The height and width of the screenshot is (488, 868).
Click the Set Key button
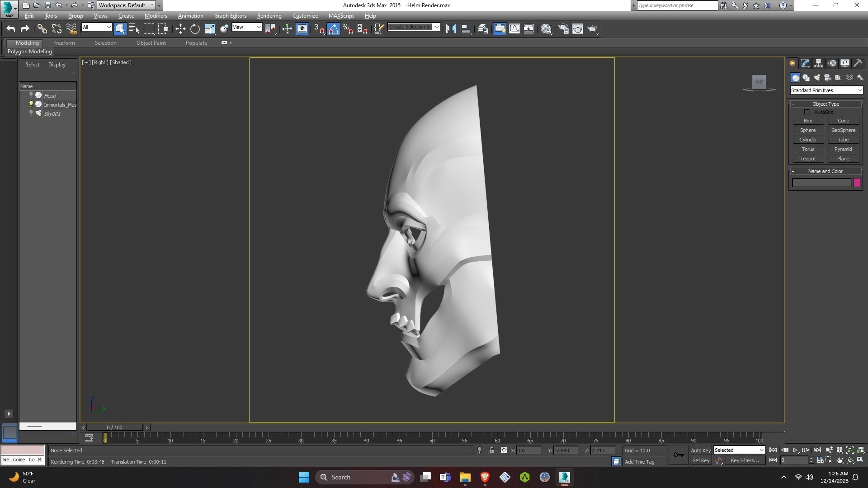point(701,460)
